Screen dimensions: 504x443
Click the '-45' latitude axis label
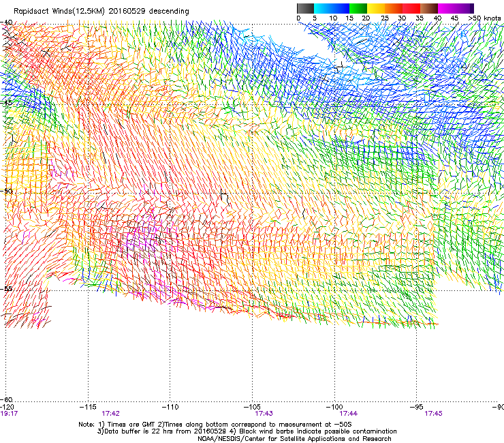tap(6, 103)
